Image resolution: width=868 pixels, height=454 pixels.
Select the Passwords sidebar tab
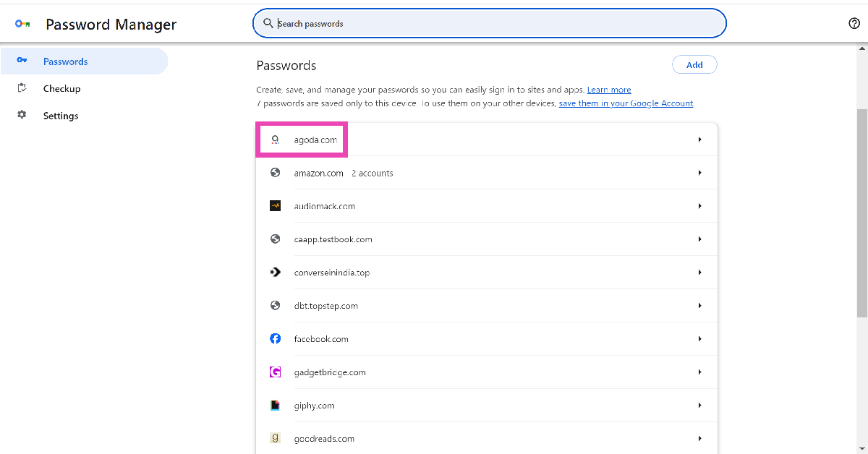pyautogui.click(x=65, y=61)
